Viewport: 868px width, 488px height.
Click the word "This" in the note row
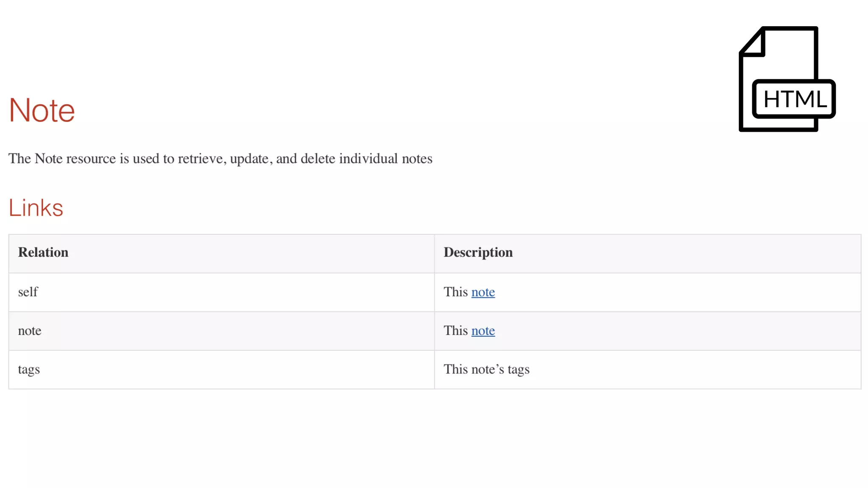point(456,331)
